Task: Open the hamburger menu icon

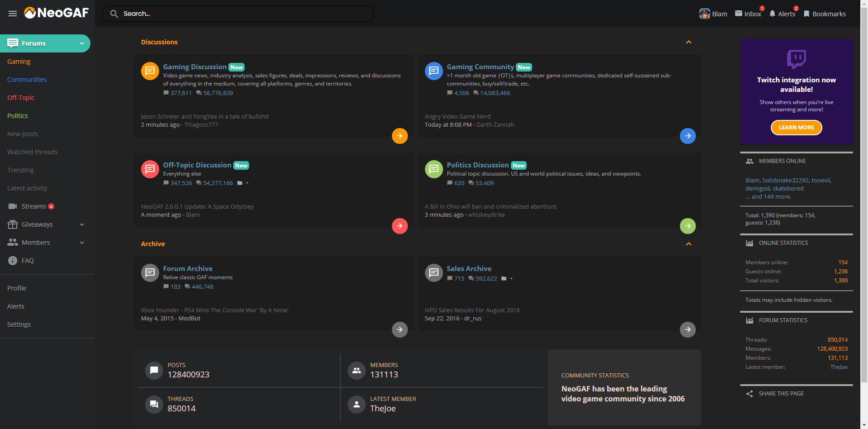Action: (x=13, y=14)
